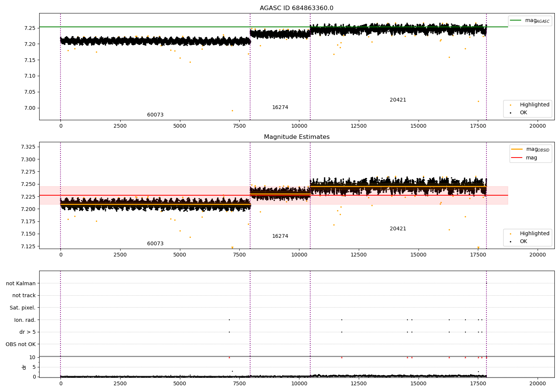
Task: Click the 'not Kalman' row label
Action: [x=21, y=284]
